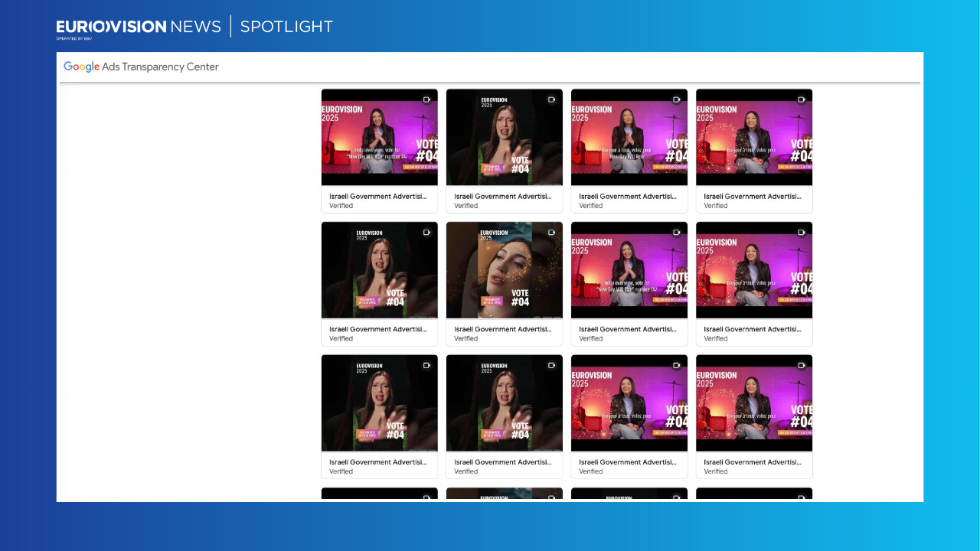This screenshot has height=551, width=980.
Task: Click the SPOTLIGHT text in the top banner
Action: tap(286, 27)
